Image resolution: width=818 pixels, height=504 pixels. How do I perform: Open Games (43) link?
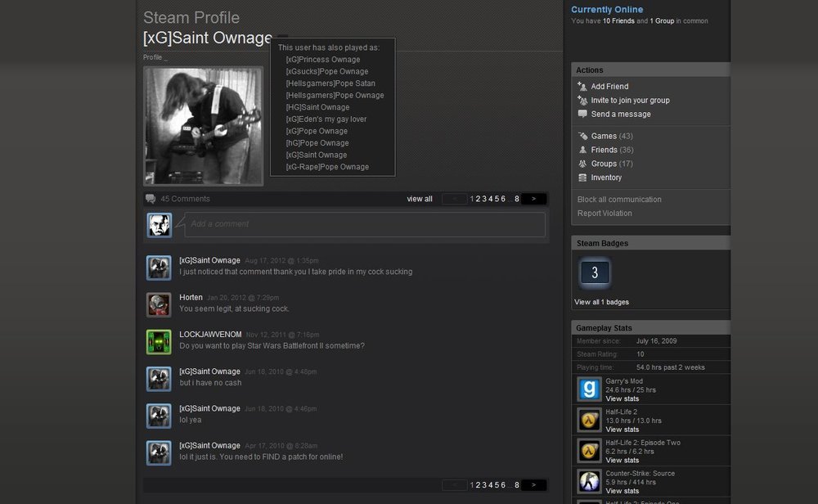[x=611, y=136]
